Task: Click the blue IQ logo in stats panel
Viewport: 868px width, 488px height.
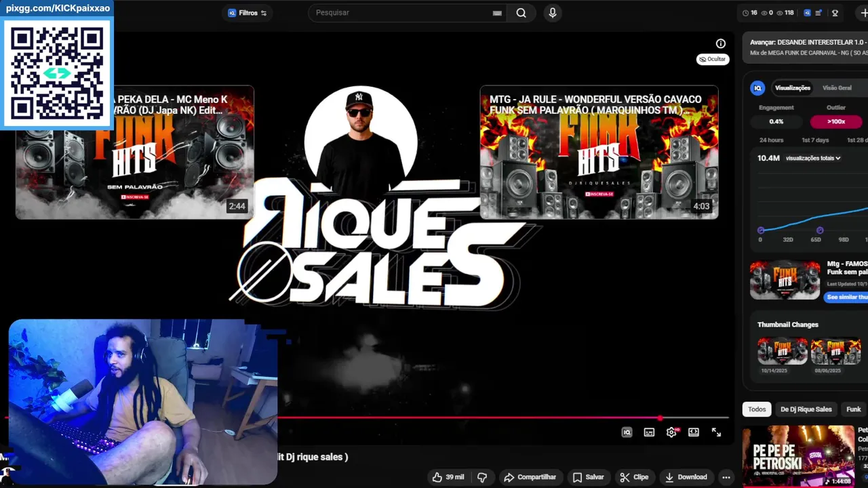Action: click(758, 88)
